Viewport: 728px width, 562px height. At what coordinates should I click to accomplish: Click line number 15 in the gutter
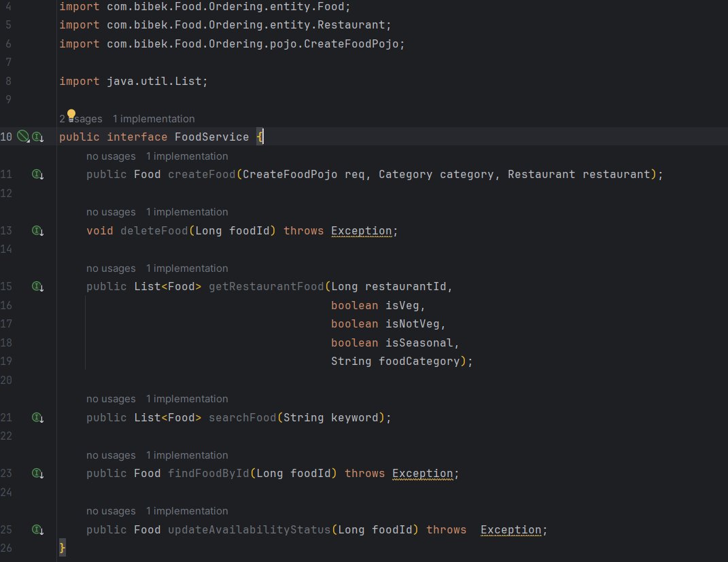point(6,286)
